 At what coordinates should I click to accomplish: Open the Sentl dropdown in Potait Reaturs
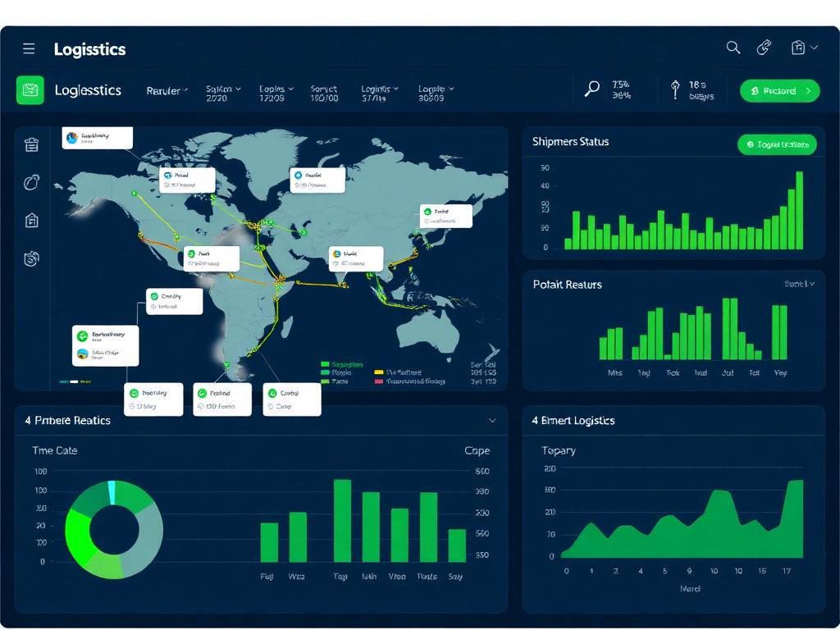[799, 284]
